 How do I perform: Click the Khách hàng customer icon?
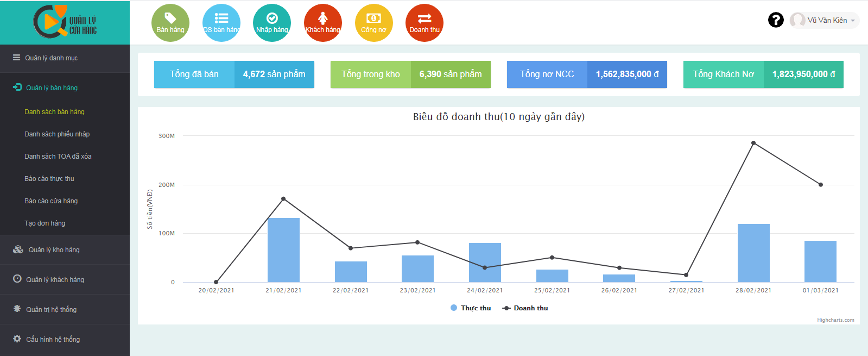[x=323, y=23]
